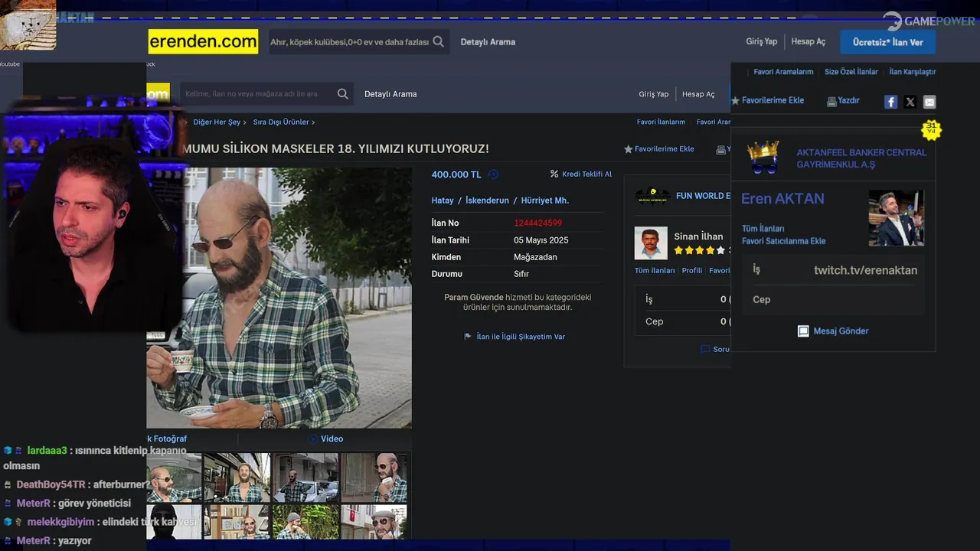980x551 pixels.
Task: Click the İskenderun location link
Action: click(487, 201)
